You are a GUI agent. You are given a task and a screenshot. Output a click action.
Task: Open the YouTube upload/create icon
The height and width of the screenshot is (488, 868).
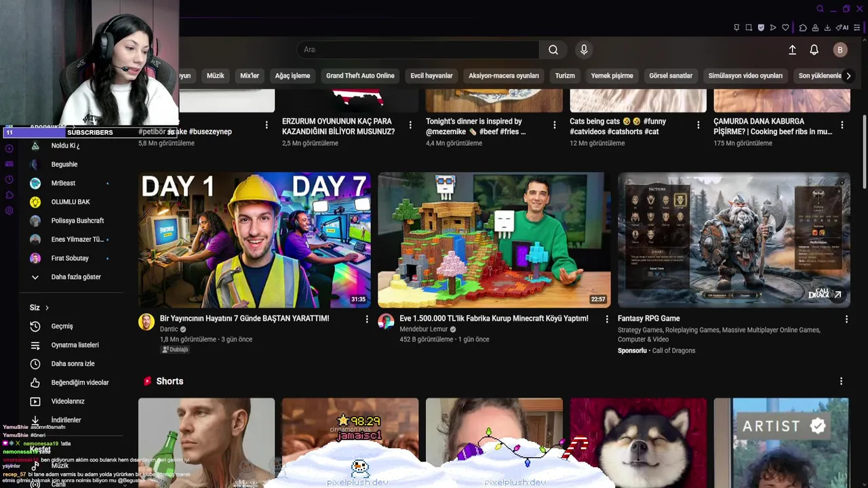coord(792,49)
